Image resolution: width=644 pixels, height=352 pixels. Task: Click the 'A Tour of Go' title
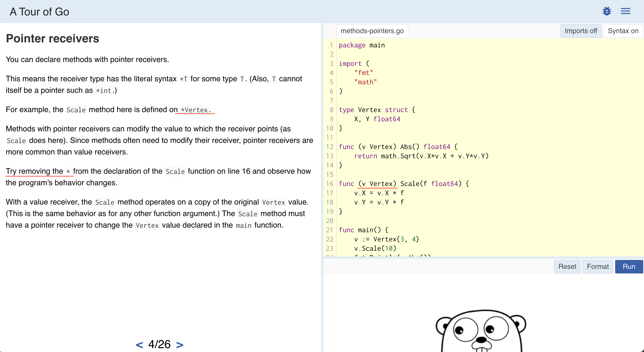pyautogui.click(x=39, y=12)
